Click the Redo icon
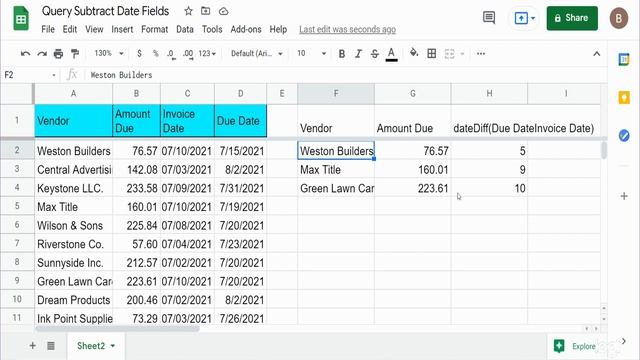The image size is (640, 360). tap(42, 53)
